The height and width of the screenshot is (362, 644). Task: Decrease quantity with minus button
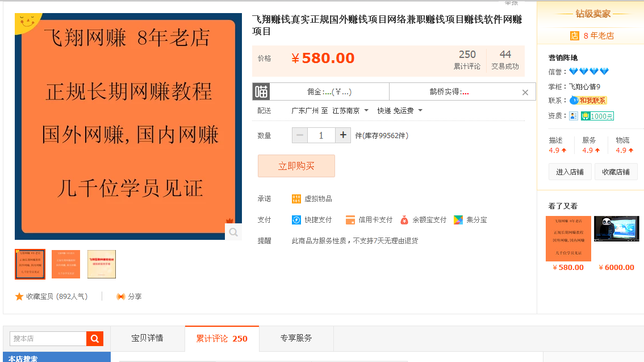point(300,135)
